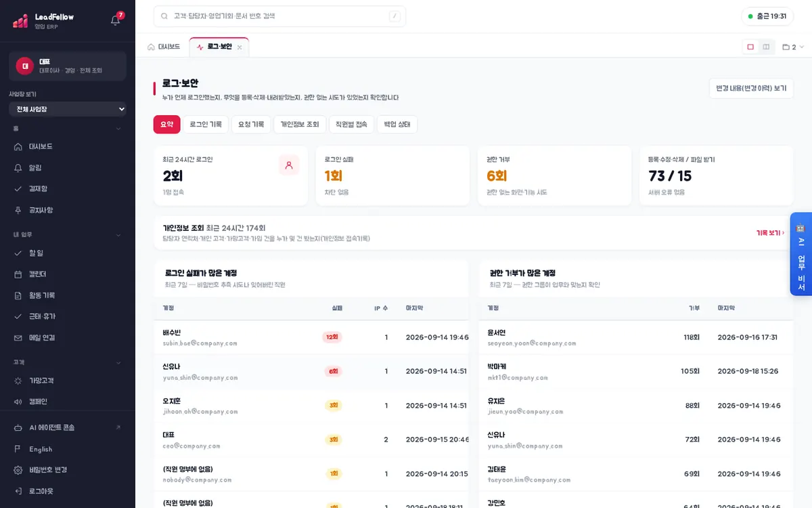Switch to the 대시보드 tab
This screenshot has width=812, height=508.
[x=164, y=47]
